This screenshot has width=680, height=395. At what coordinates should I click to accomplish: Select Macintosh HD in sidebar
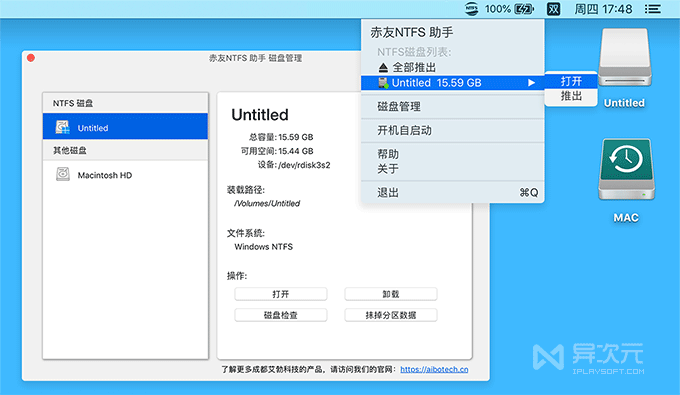(x=125, y=175)
